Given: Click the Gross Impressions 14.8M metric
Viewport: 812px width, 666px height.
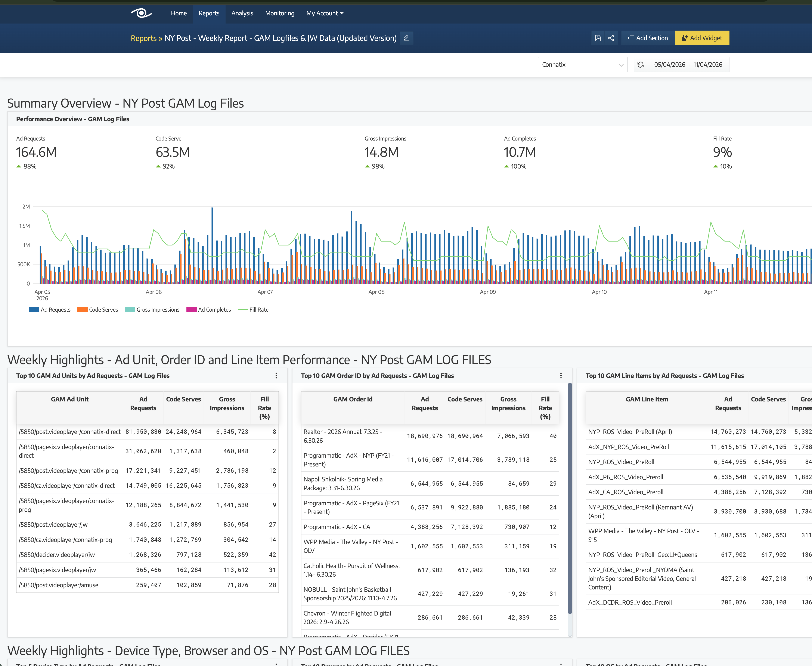Looking at the screenshot, I should pyautogui.click(x=381, y=152).
